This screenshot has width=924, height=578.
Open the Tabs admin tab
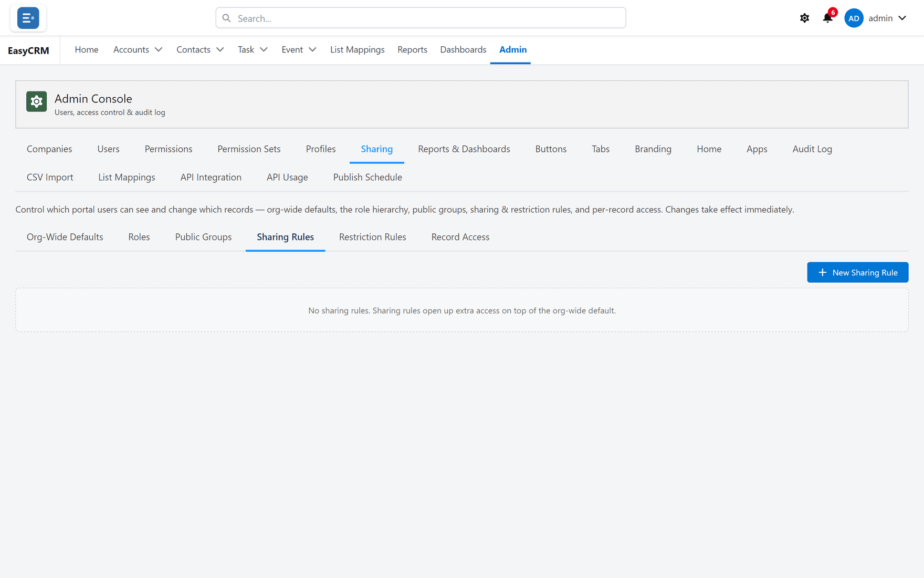(x=601, y=149)
